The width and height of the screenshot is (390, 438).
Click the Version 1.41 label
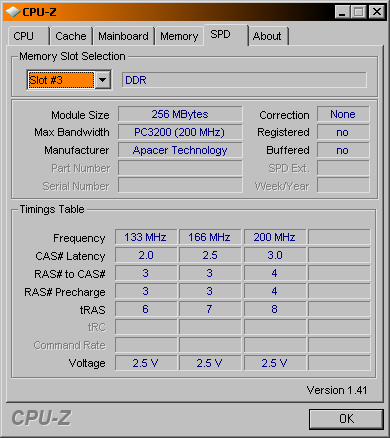[x=337, y=390]
